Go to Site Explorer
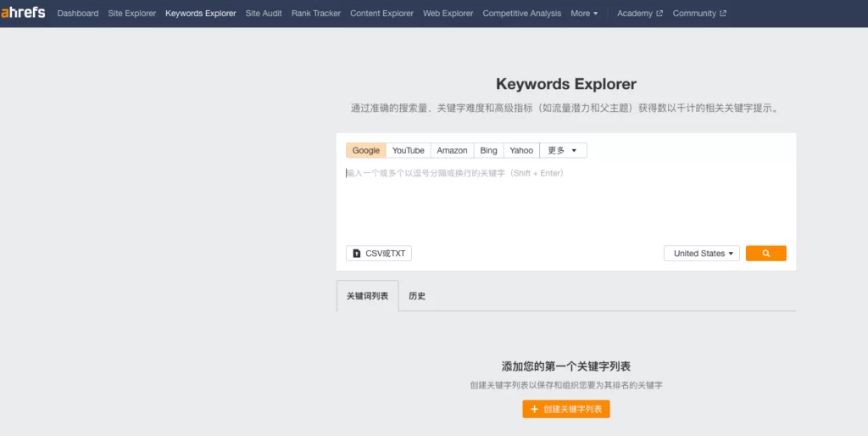The width and height of the screenshot is (868, 436). [131, 14]
